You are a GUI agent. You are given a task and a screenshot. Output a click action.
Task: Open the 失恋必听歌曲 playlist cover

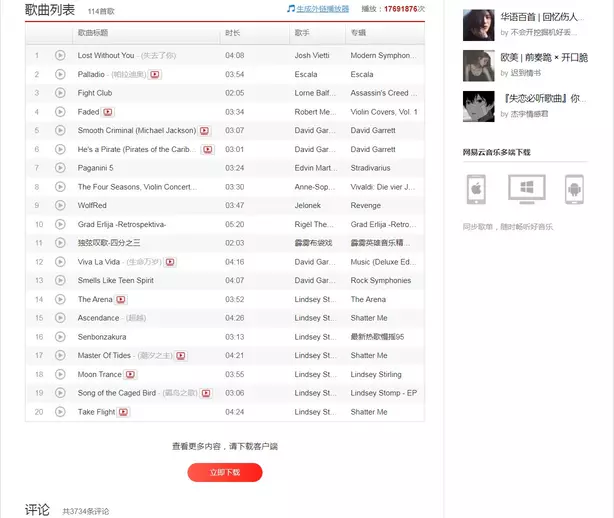click(x=478, y=106)
